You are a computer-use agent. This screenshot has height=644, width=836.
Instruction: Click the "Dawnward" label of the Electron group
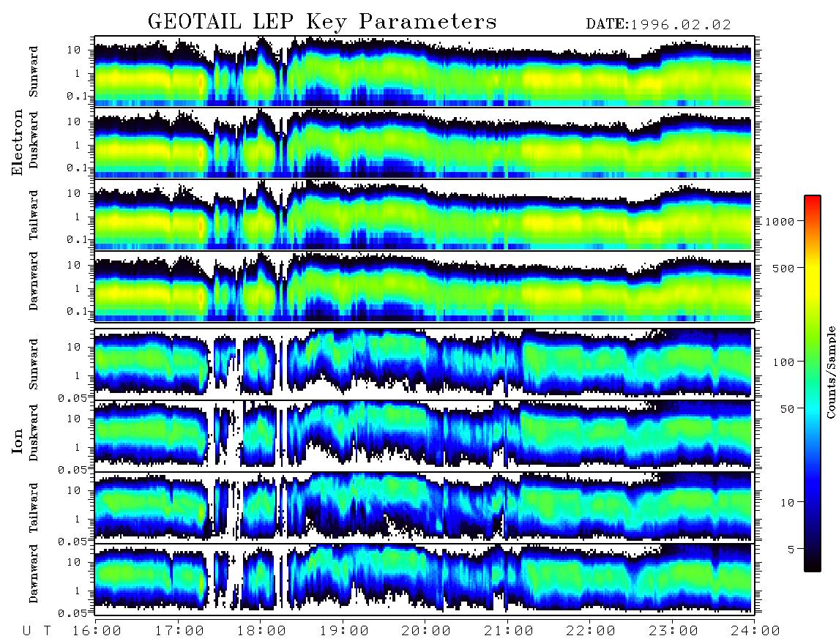[x=34, y=282]
